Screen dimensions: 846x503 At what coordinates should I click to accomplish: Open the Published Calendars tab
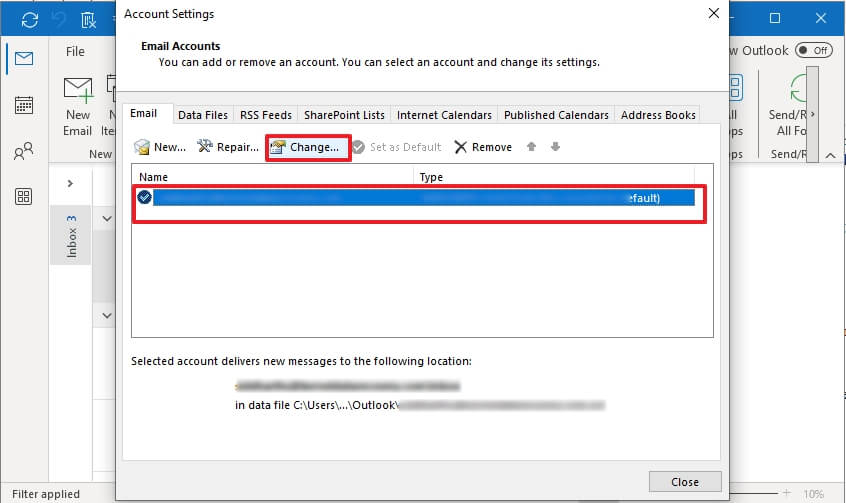click(x=556, y=115)
